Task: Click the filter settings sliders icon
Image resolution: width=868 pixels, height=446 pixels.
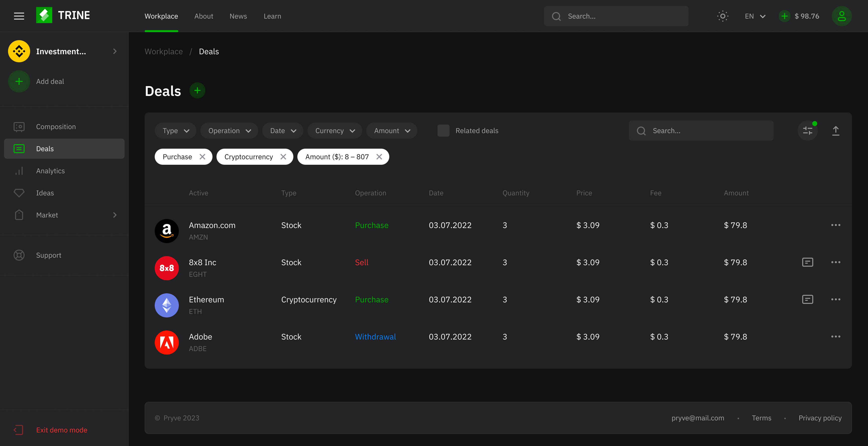Action: (x=807, y=131)
